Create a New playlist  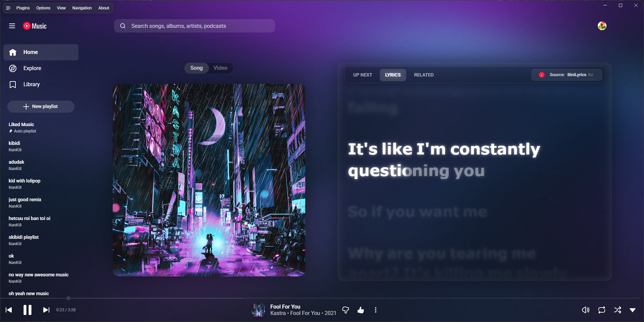tap(41, 106)
